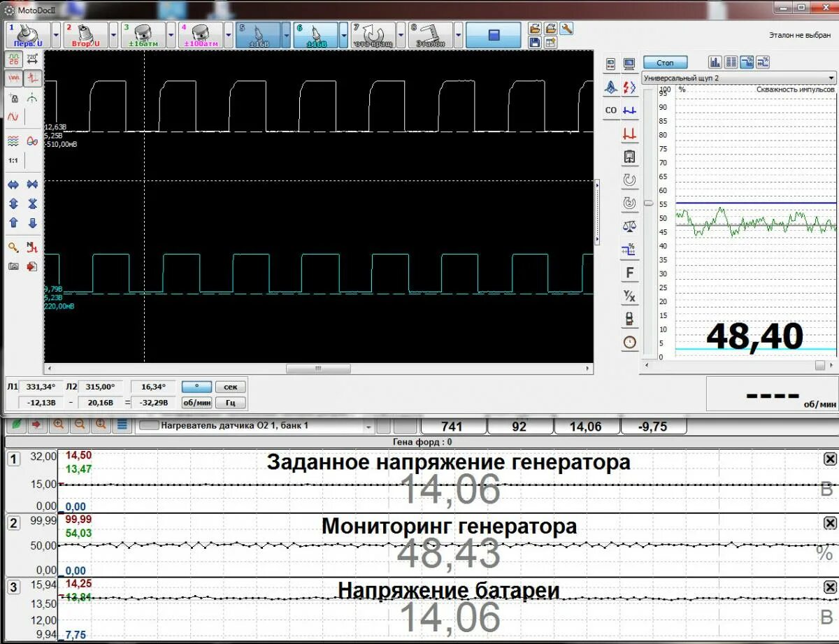Click the balance scales icon
839x644 pixels.
(630, 226)
